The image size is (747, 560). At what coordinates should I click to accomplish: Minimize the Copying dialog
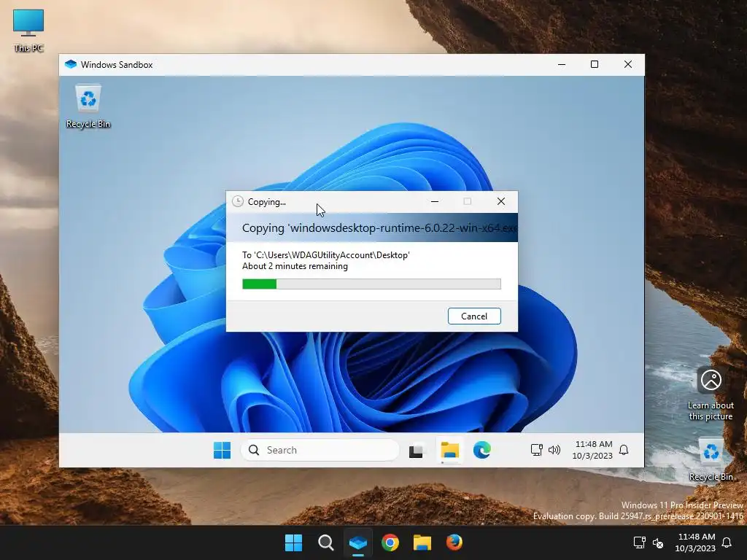click(x=435, y=201)
